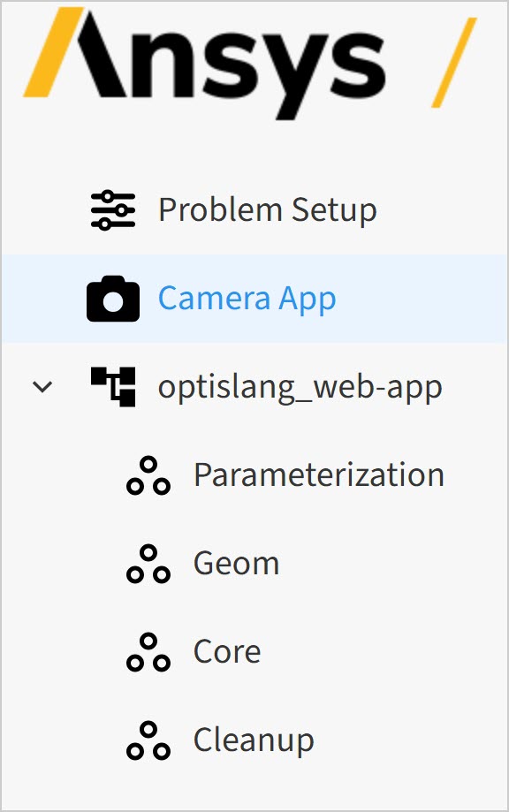The height and width of the screenshot is (812, 509).
Task: Select the optislang_web-app project label
Action: click(300, 387)
